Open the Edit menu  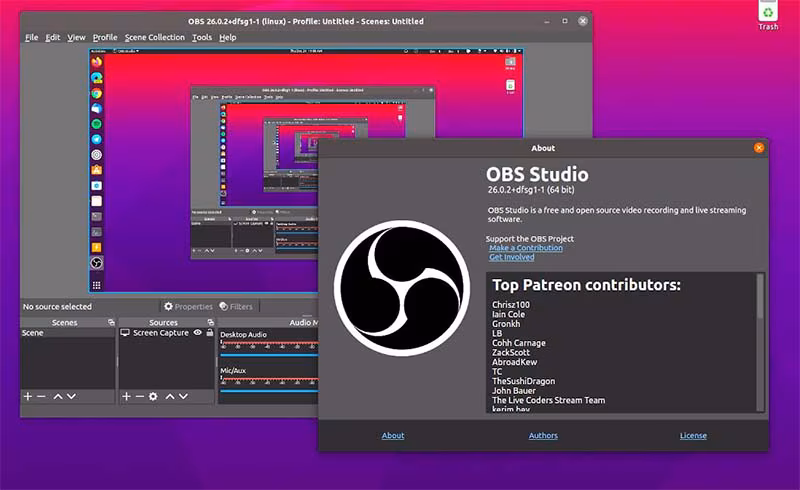click(53, 37)
